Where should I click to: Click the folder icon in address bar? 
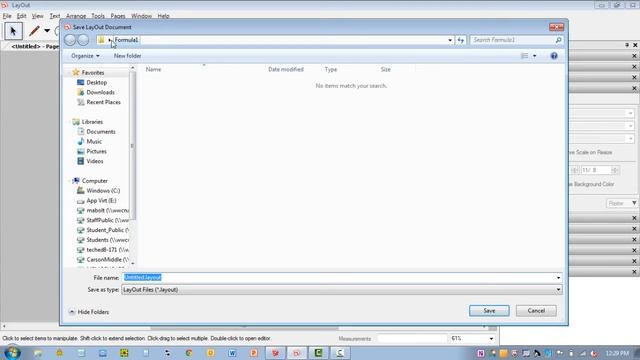[x=101, y=40]
